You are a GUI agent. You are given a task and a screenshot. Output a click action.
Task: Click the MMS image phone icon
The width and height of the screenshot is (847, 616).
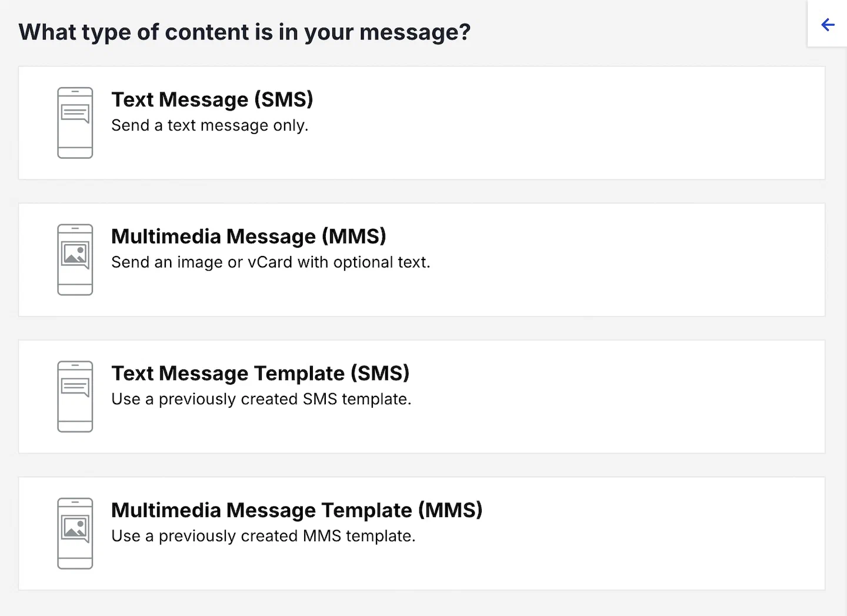(x=75, y=259)
